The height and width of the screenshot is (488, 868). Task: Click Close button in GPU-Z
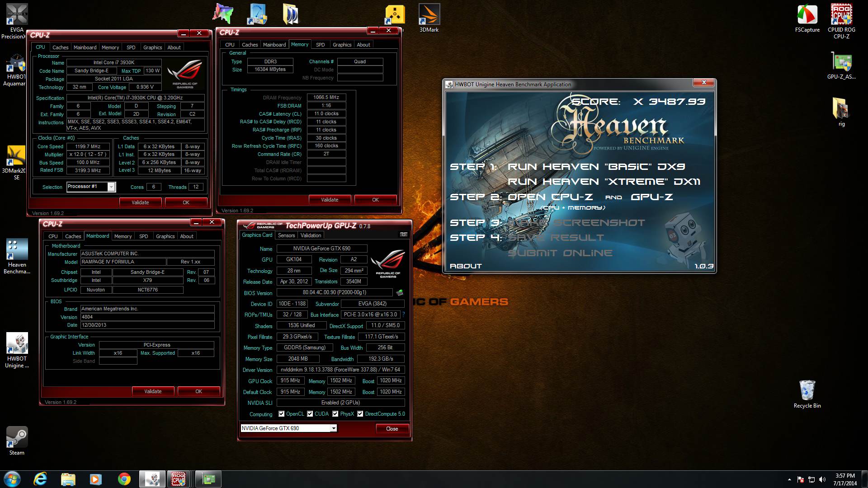[x=392, y=429]
